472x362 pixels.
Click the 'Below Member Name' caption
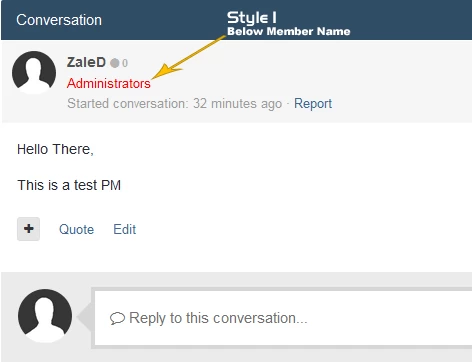(x=289, y=31)
